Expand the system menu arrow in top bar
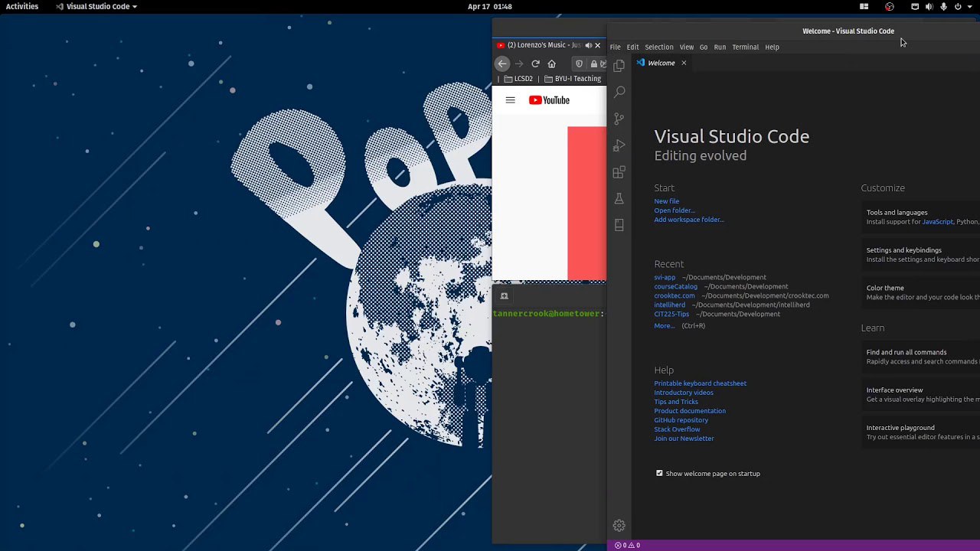 970,7
